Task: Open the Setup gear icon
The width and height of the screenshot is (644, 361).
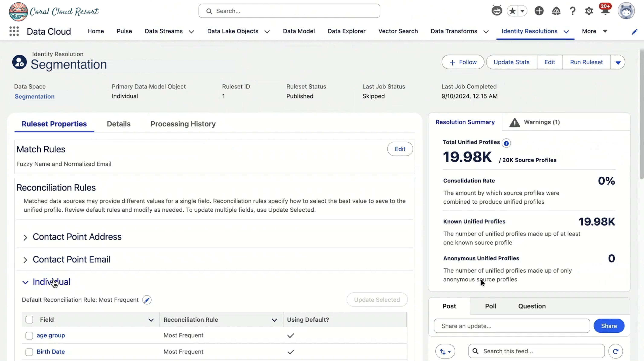Action: pos(589,11)
